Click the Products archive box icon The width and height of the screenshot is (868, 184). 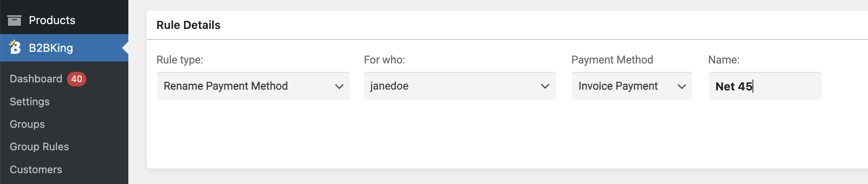pyautogui.click(x=14, y=20)
